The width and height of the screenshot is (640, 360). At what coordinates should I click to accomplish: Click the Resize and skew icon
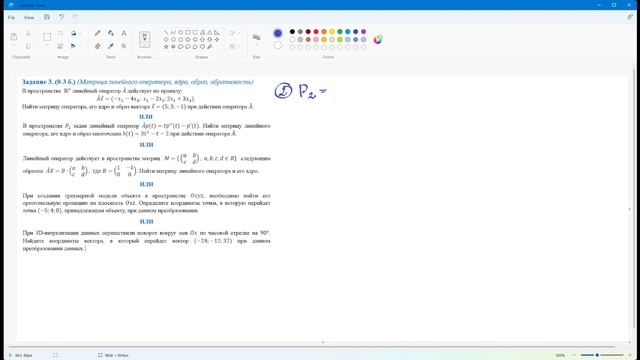[60, 46]
